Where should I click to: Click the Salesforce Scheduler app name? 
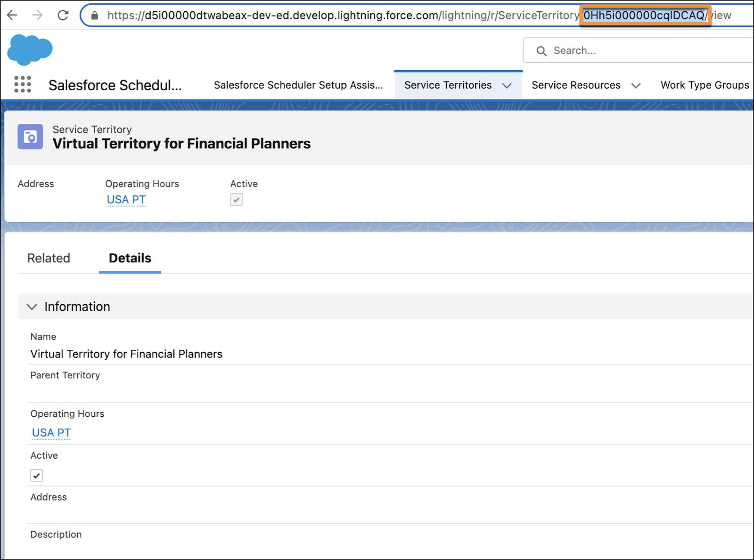point(115,85)
